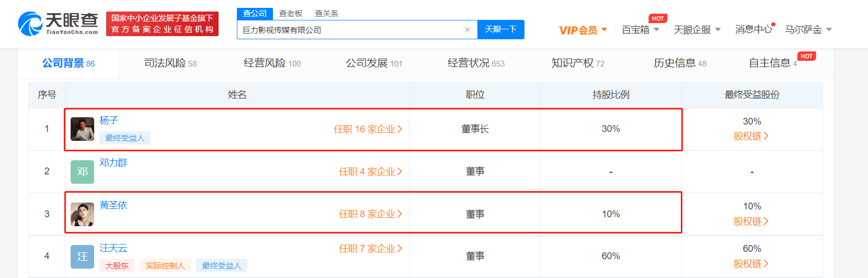
Task: Click the 汪 avatar icon
Action: (82, 257)
